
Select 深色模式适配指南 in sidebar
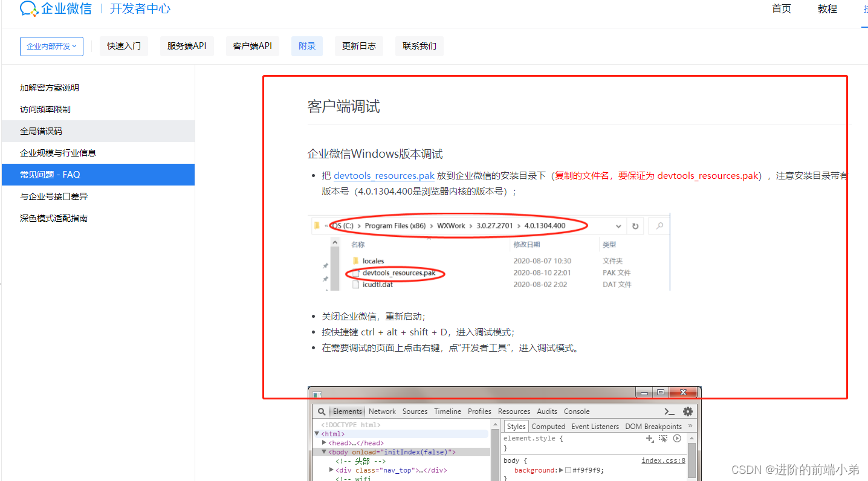point(98,218)
